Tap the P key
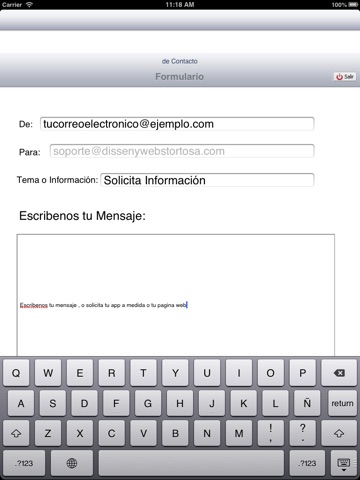Screen dimensions: 360x480 point(303,373)
